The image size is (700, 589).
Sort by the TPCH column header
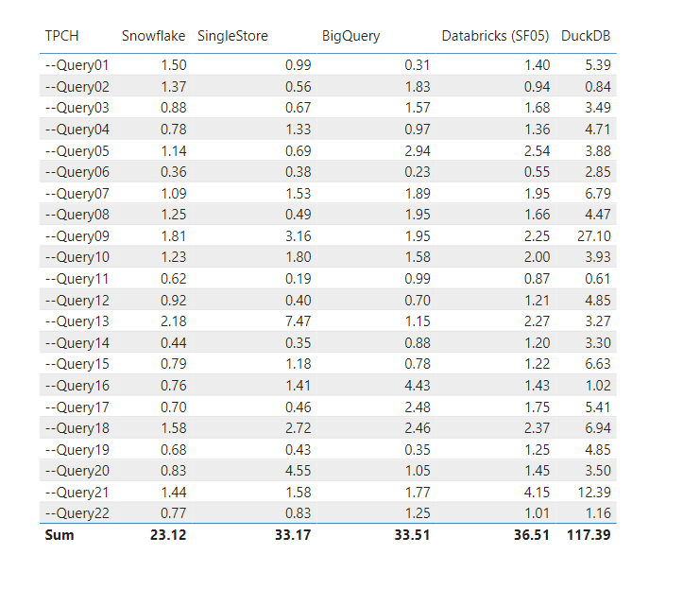[x=62, y=36]
